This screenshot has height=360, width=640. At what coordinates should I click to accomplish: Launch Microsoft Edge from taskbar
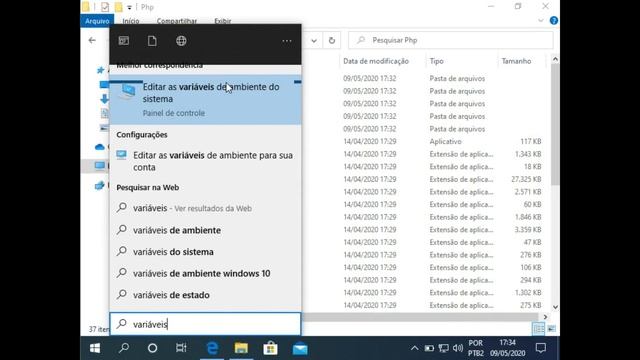(212, 348)
